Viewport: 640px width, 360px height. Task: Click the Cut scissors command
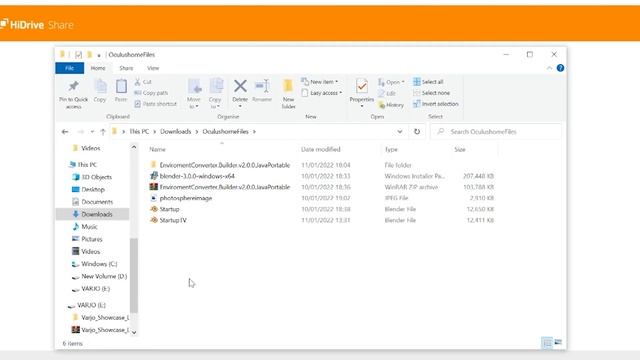(x=143, y=82)
